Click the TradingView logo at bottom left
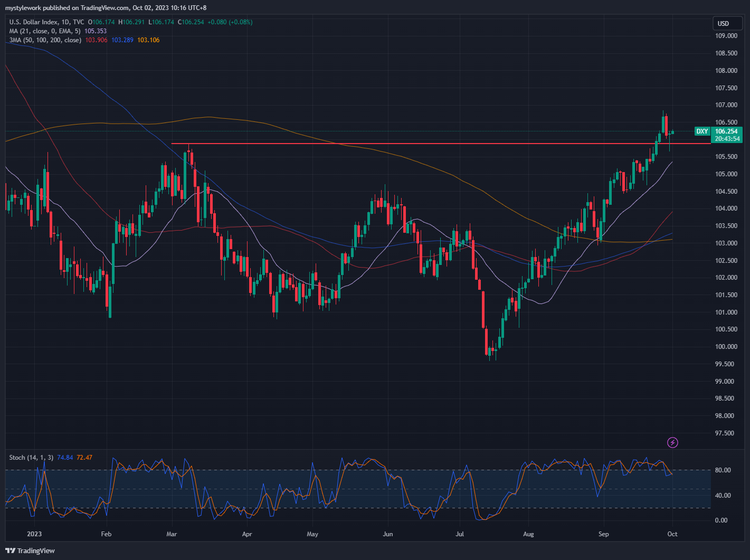The height and width of the screenshot is (560, 750). (x=30, y=550)
